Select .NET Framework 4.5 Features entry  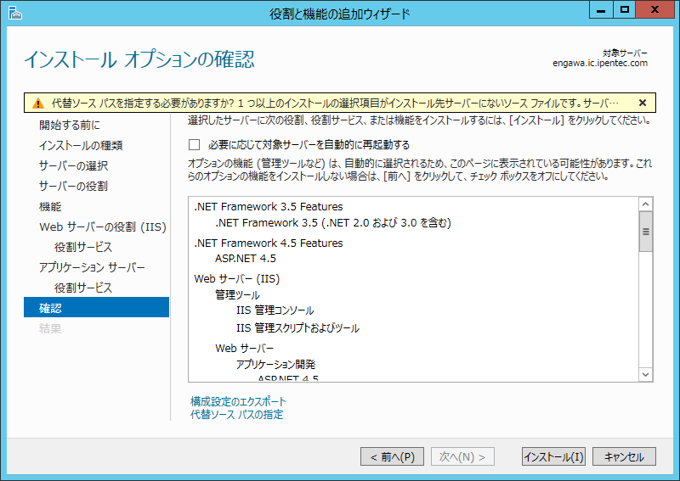[268, 243]
